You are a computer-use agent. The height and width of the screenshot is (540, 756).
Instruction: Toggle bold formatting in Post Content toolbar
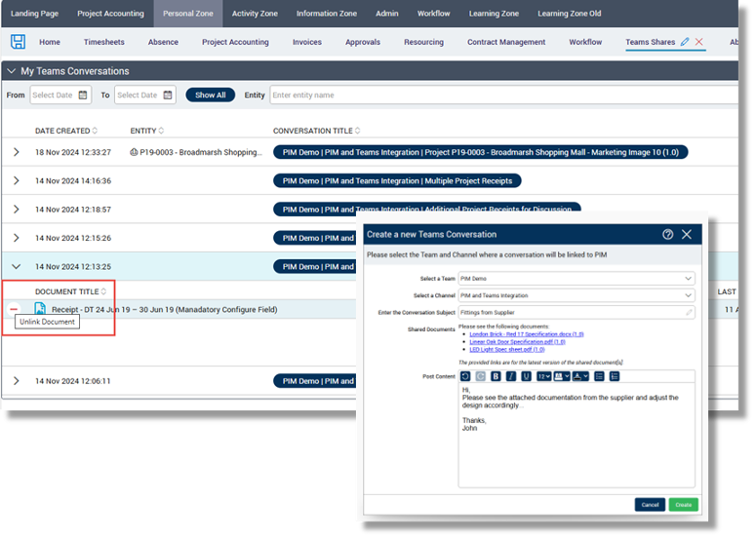point(496,375)
